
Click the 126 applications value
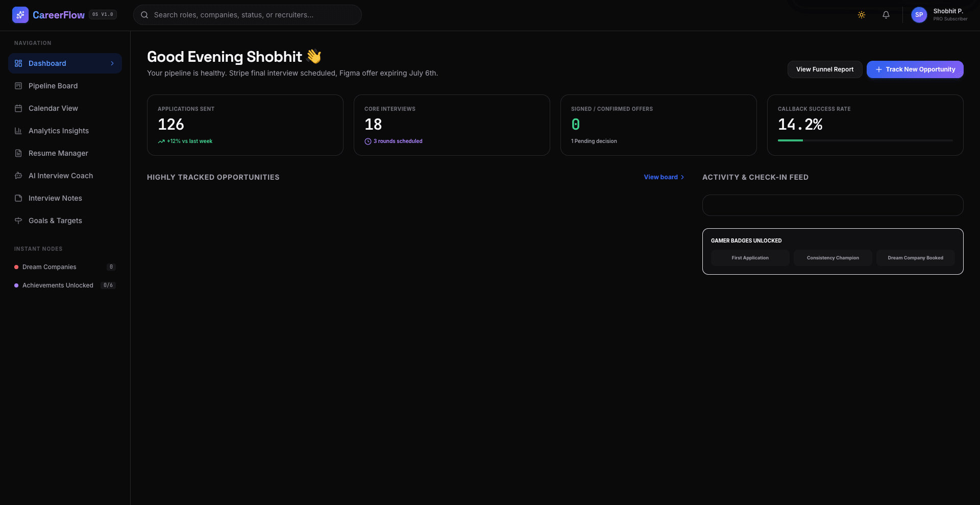(171, 125)
